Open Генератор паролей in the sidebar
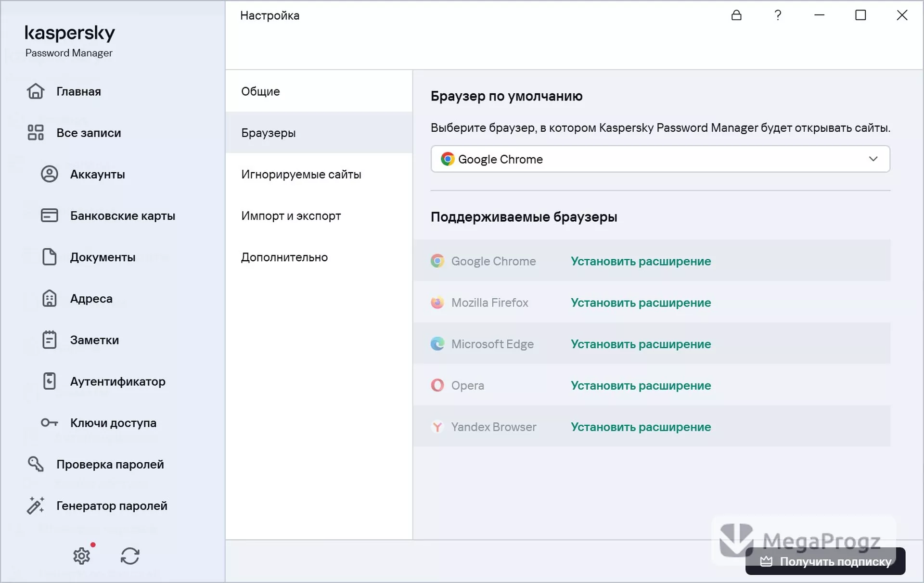924x583 pixels. tap(112, 505)
